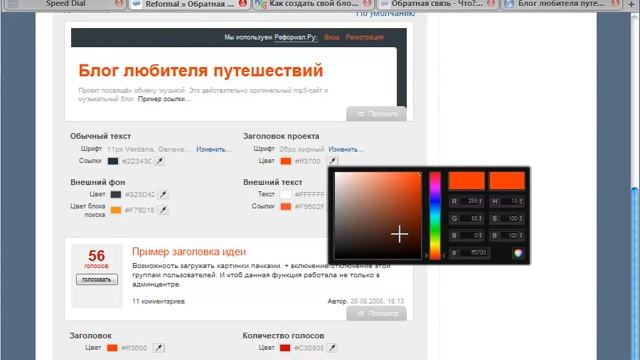
Task: Click Изменить... for Обычный текст font
Action: 213,149
